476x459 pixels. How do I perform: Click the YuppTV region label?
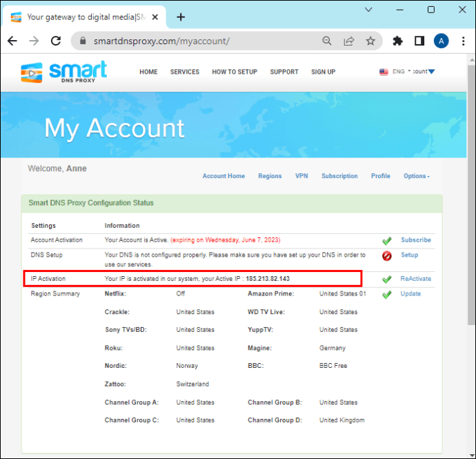(x=261, y=330)
